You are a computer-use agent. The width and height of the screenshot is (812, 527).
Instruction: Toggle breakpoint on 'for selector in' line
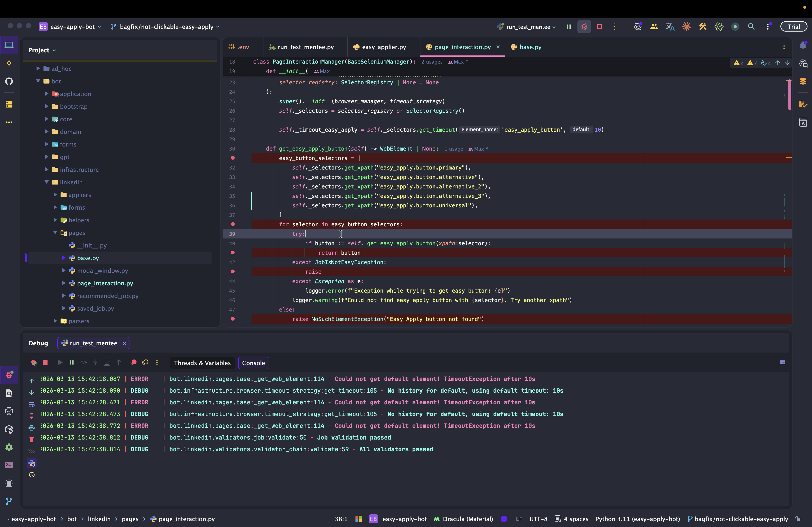[x=233, y=224]
